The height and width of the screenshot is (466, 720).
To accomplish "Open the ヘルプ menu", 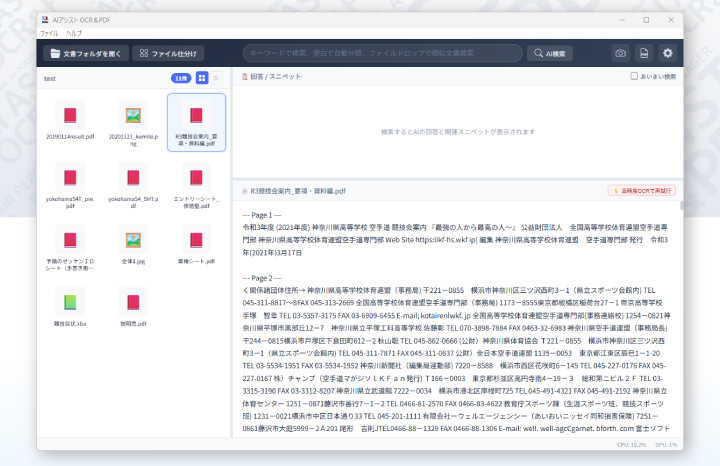I will (74, 33).
